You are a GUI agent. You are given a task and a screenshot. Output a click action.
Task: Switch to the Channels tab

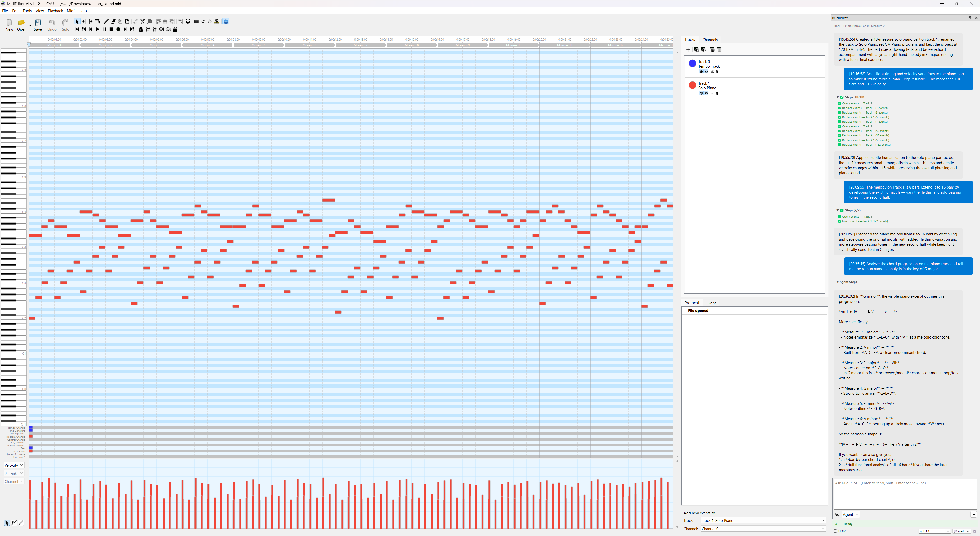pos(711,40)
